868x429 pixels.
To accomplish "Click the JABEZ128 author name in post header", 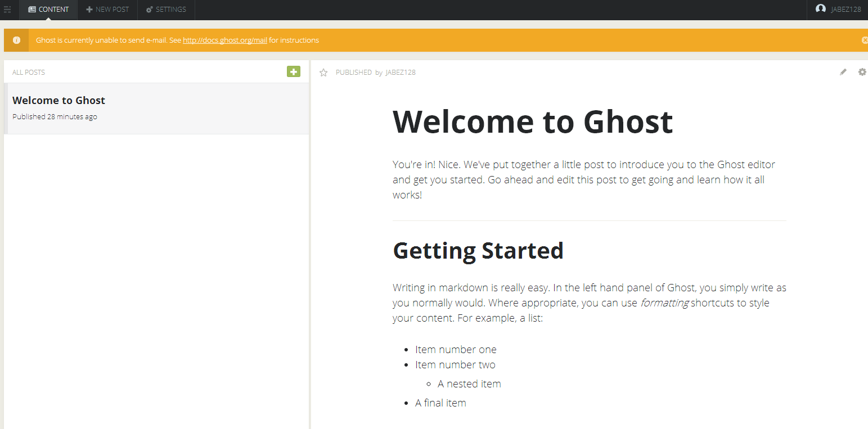I will (x=401, y=73).
